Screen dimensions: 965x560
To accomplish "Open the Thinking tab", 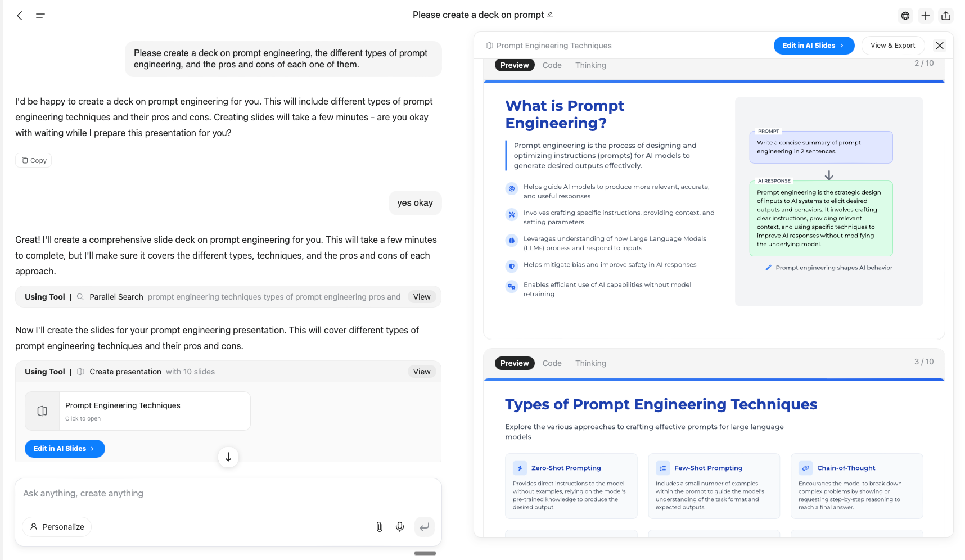I will (590, 65).
